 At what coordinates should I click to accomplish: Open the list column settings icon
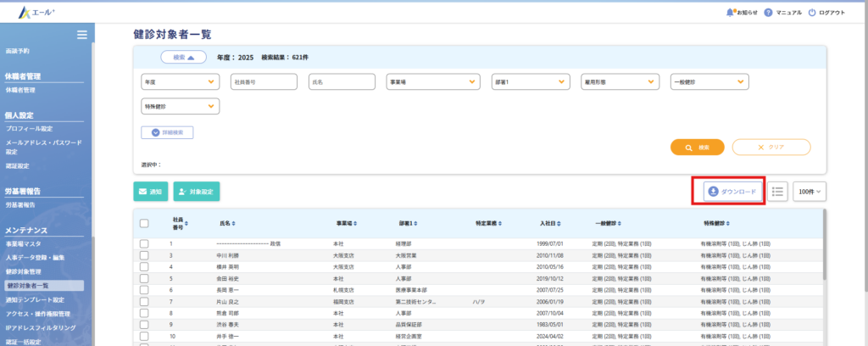(x=777, y=192)
